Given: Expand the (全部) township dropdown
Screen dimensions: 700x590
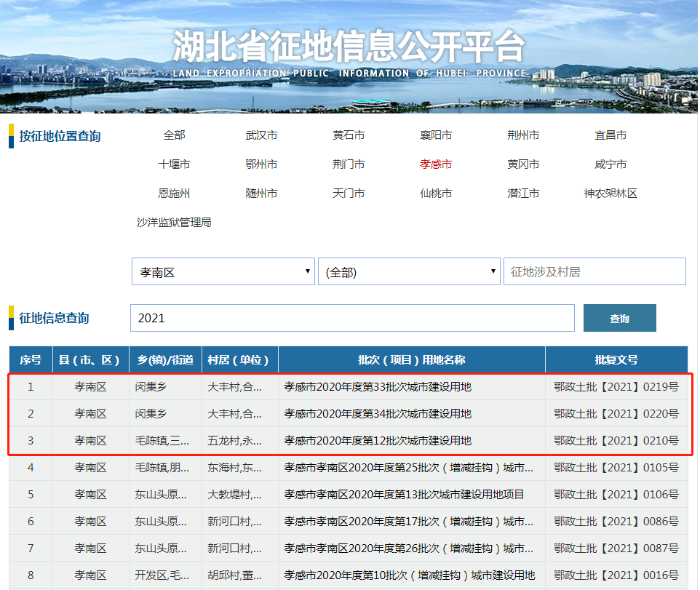Looking at the screenshot, I should click(x=408, y=272).
